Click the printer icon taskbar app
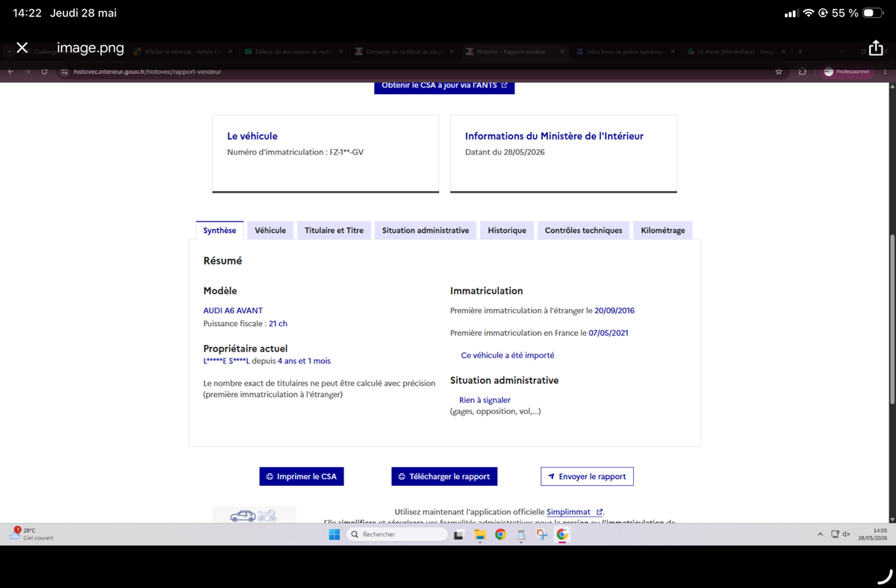Image resolution: width=896 pixels, height=588 pixels. click(521, 534)
